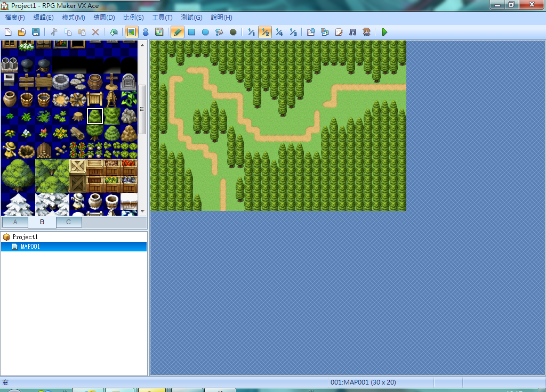This screenshot has width=546, height=392.
Task: Click the Open Project folder icon
Action: click(x=21, y=32)
